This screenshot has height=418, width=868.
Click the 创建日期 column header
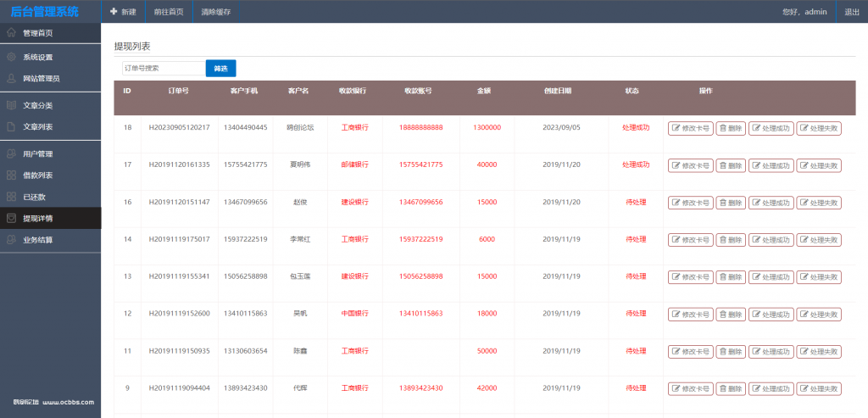[558, 91]
